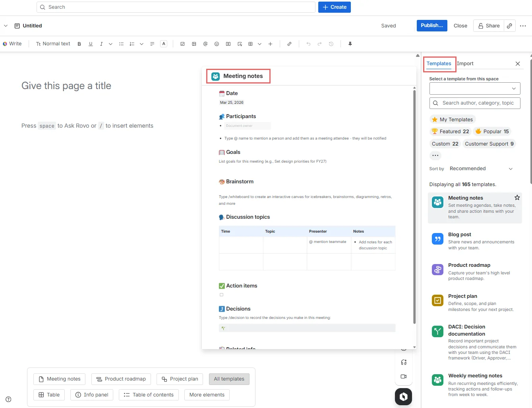Image resolution: width=532 pixels, height=408 pixels.
Task: Toggle underline formatting
Action: click(91, 44)
